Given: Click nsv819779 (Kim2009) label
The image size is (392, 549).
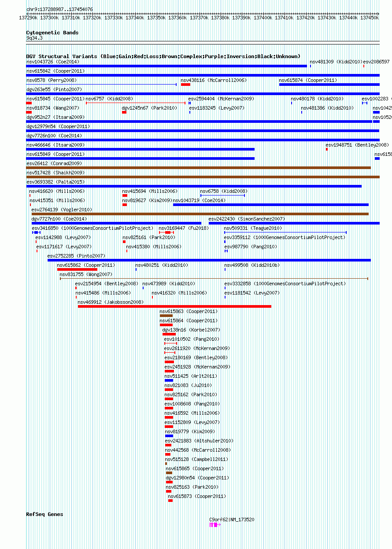Looking at the screenshot, I should click(x=190, y=431).
